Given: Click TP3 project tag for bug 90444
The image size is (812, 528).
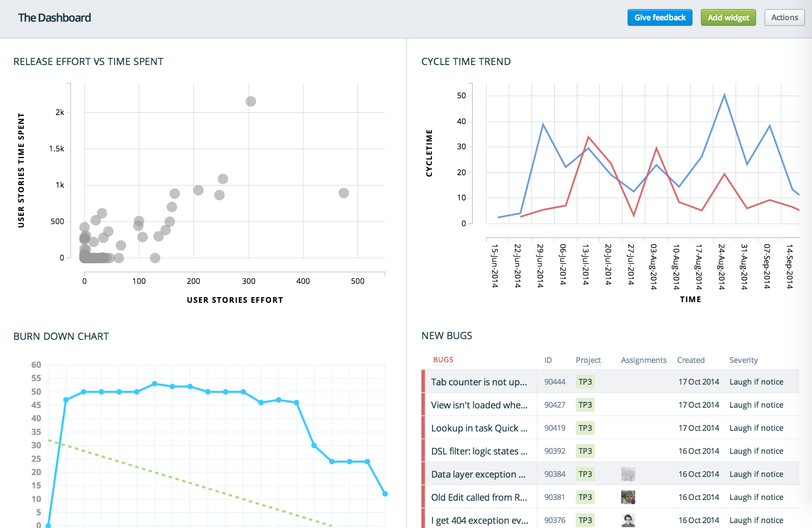Looking at the screenshot, I should pos(585,382).
